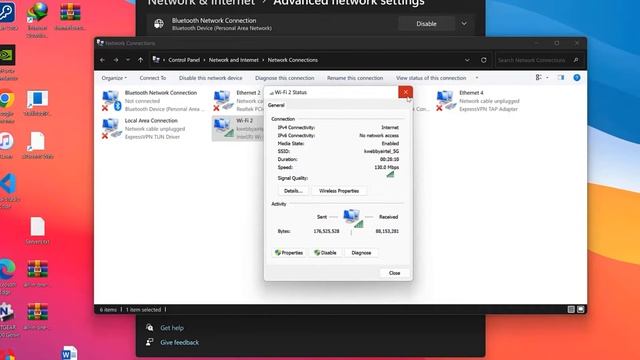
Task: Select Local Area Connection adapter icon
Action: click(111, 128)
